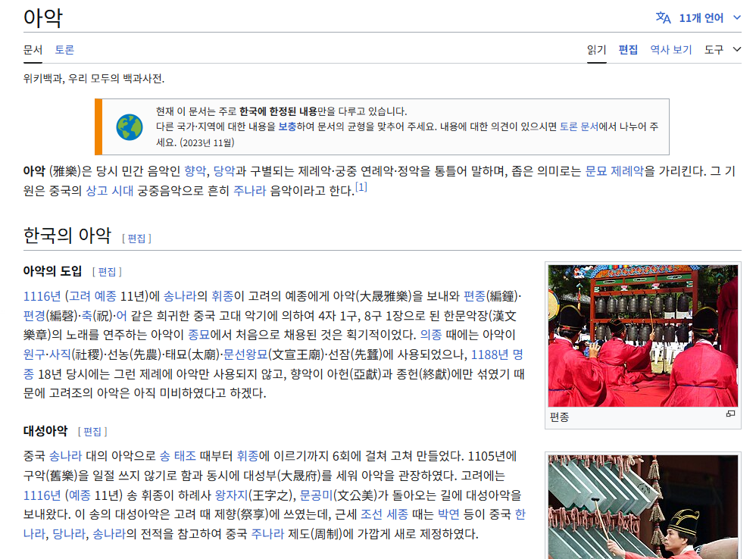Open the 토론 문서 link in notice
The image size is (756, 559).
[x=579, y=126]
